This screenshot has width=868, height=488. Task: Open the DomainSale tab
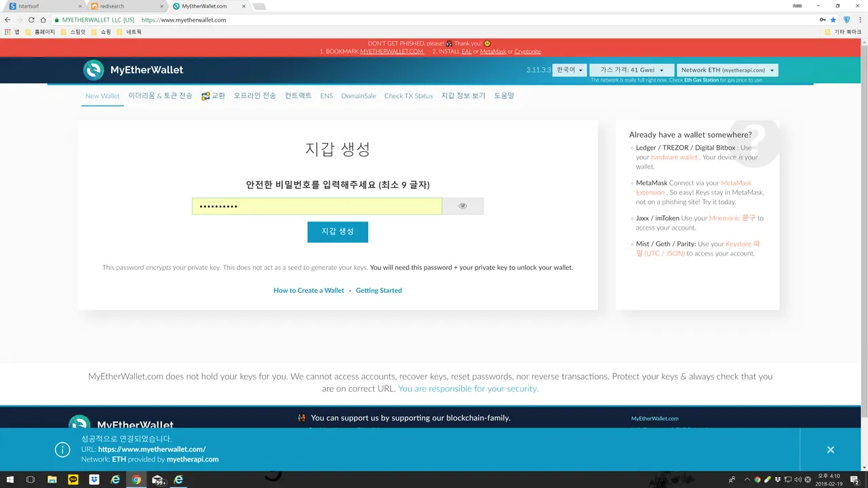(x=359, y=96)
